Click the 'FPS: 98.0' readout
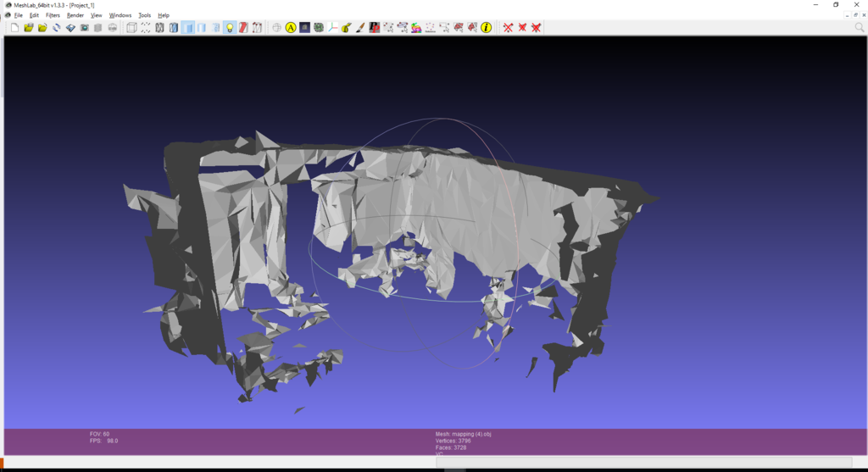This screenshot has height=472, width=868. pos(104,441)
